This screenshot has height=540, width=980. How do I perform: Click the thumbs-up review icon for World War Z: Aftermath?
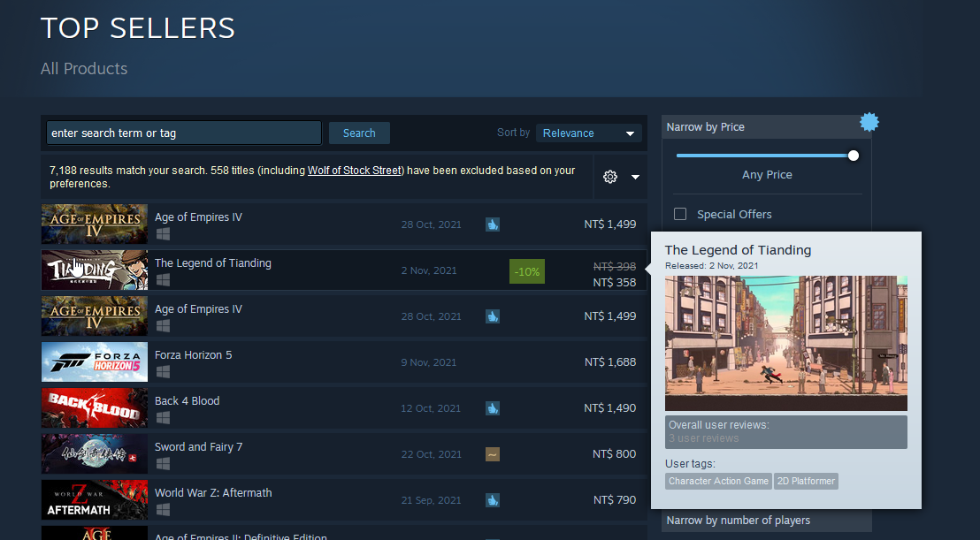click(x=493, y=500)
